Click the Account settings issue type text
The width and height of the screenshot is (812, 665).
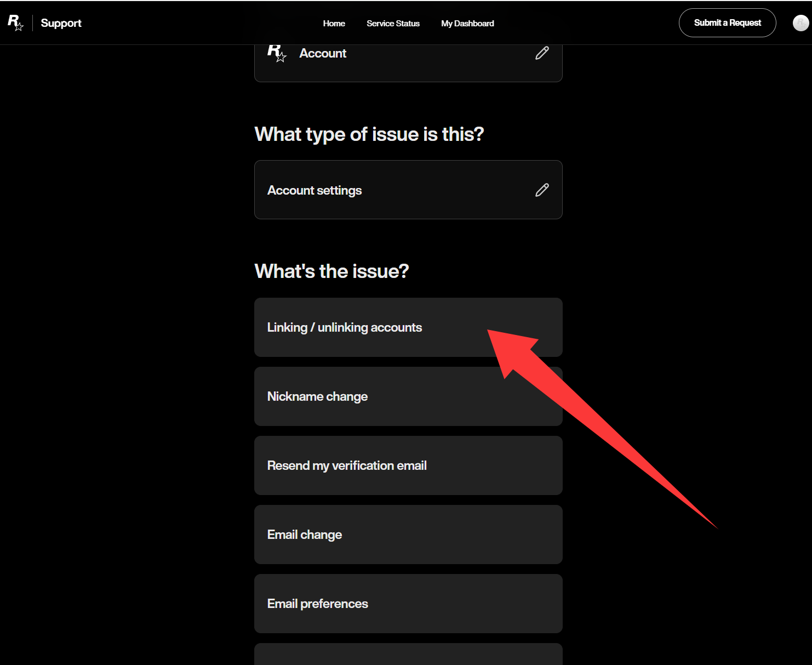[x=314, y=190]
